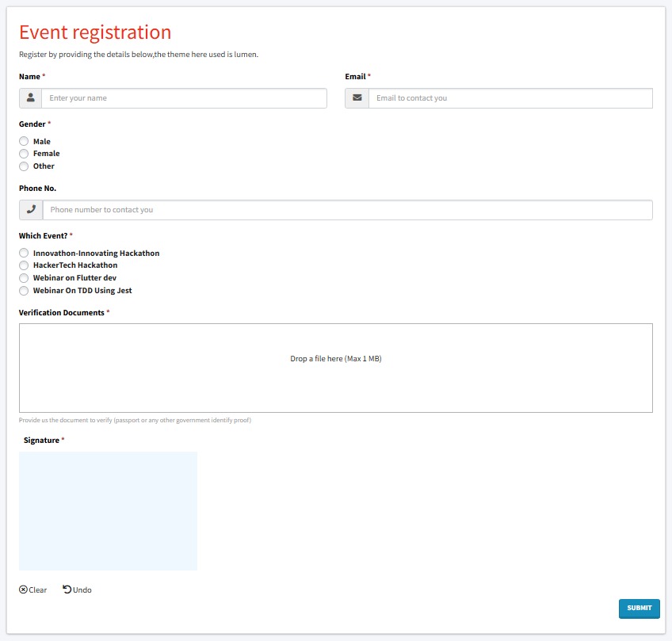Open the Verification Documents file drop zone

click(x=336, y=368)
